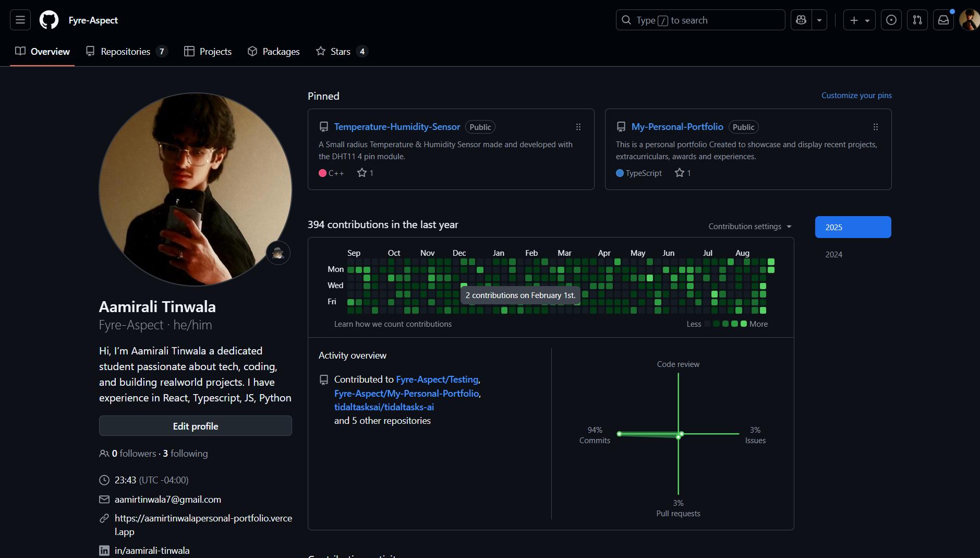Open Customize your pins link

856,95
